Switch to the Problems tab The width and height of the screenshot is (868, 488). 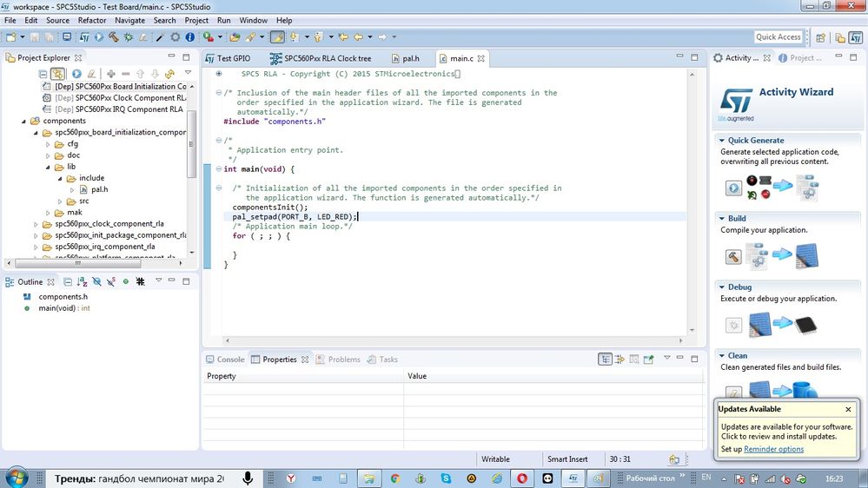pyautogui.click(x=338, y=359)
